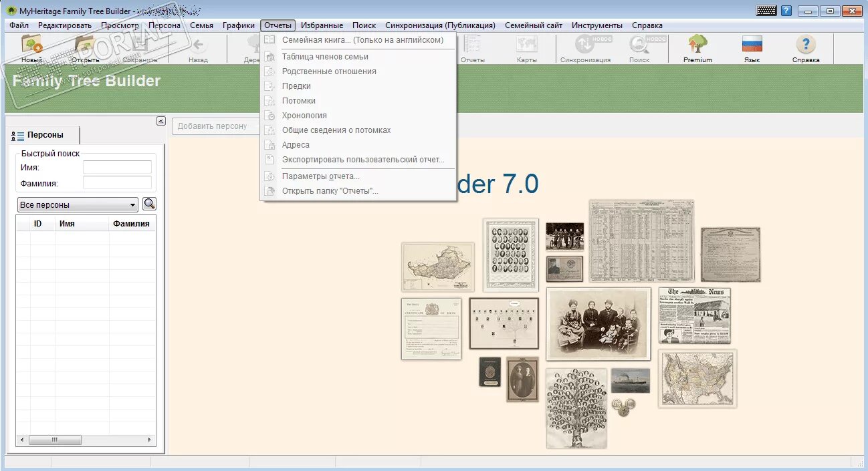The width and height of the screenshot is (868, 471).
Task: Click the blue help icon in title bar
Action: click(x=786, y=11)
